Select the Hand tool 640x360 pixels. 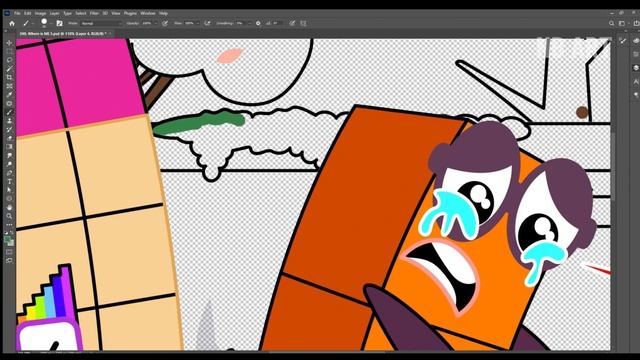click(x=9, y=207)
